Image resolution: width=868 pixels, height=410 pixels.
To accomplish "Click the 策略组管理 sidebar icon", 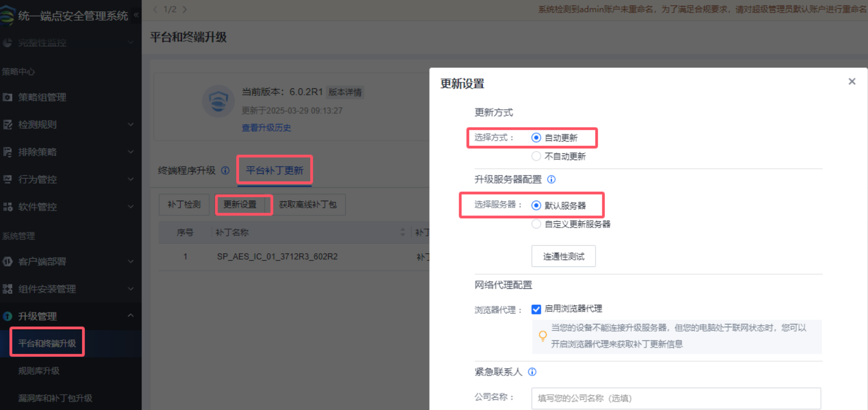I will point(8,97).
